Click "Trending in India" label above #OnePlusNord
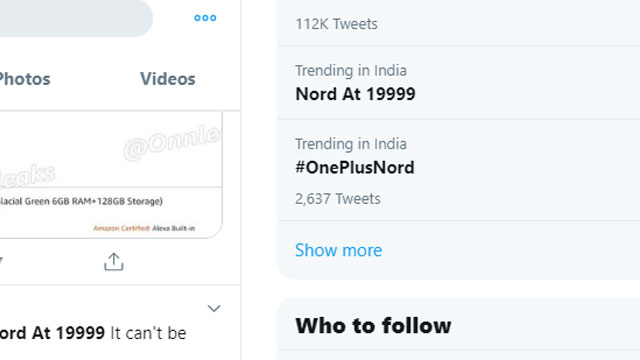Viewport: 640px width, 360px height. pyautogui.click(x=351, y=144)
